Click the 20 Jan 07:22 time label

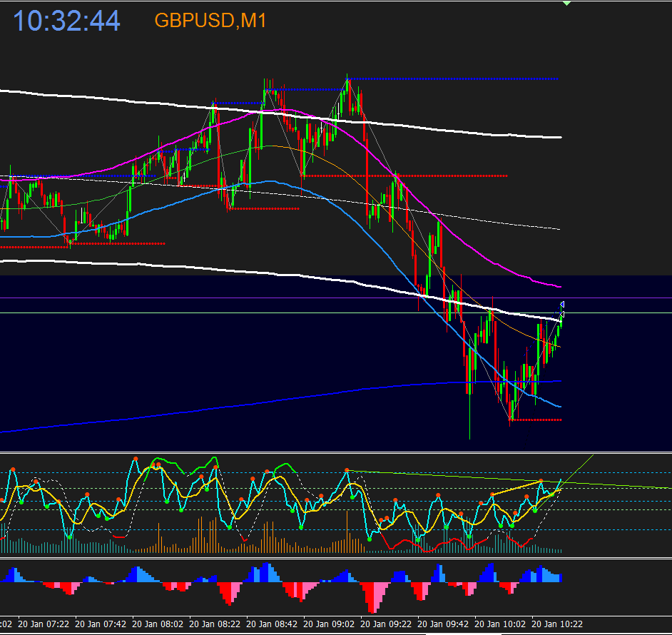click(44, 624)
